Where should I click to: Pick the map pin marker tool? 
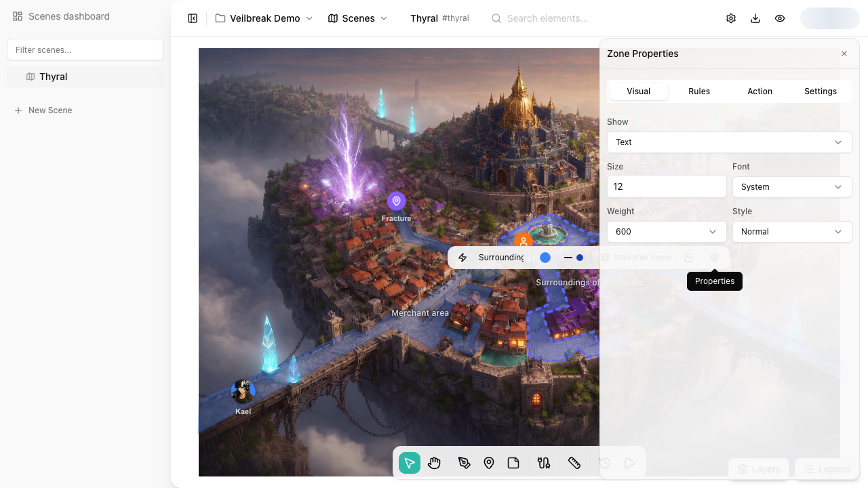(x=489, y=463)
